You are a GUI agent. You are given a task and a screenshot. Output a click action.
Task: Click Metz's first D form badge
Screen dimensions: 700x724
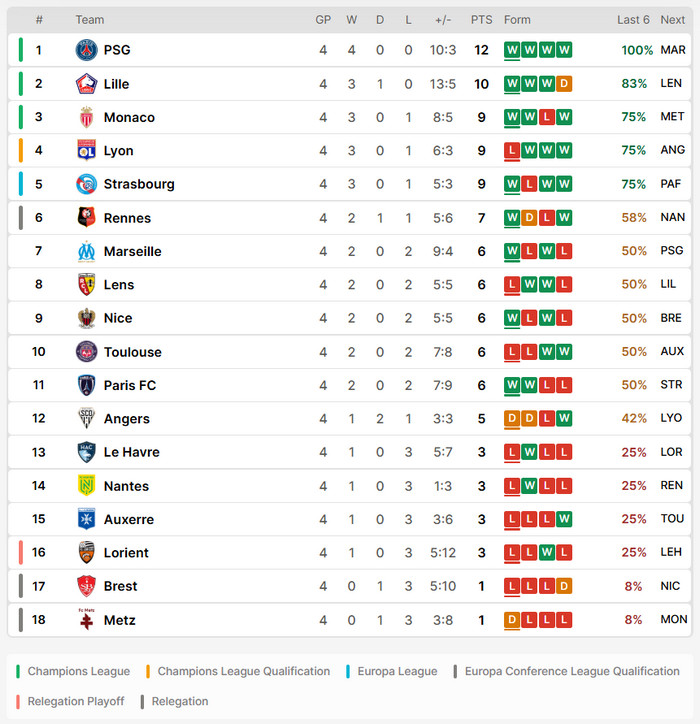[x=512, y=620]
